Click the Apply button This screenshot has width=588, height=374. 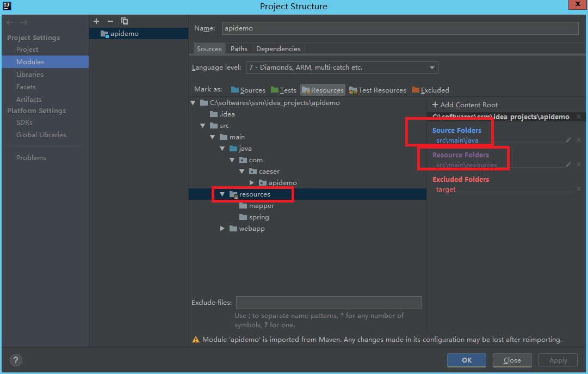point(558,360)
